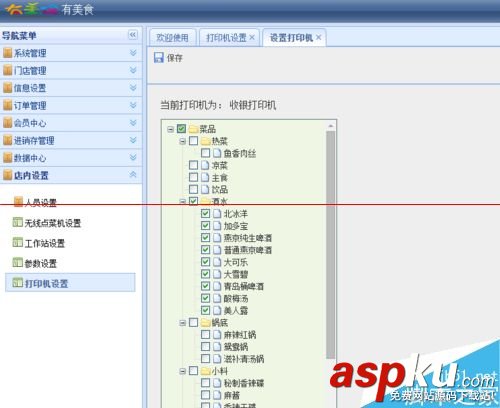The width and height of the screenshot is (500, 408).
Task: Select the 鸳鸯锅 tree row
Action: (236, 347)
